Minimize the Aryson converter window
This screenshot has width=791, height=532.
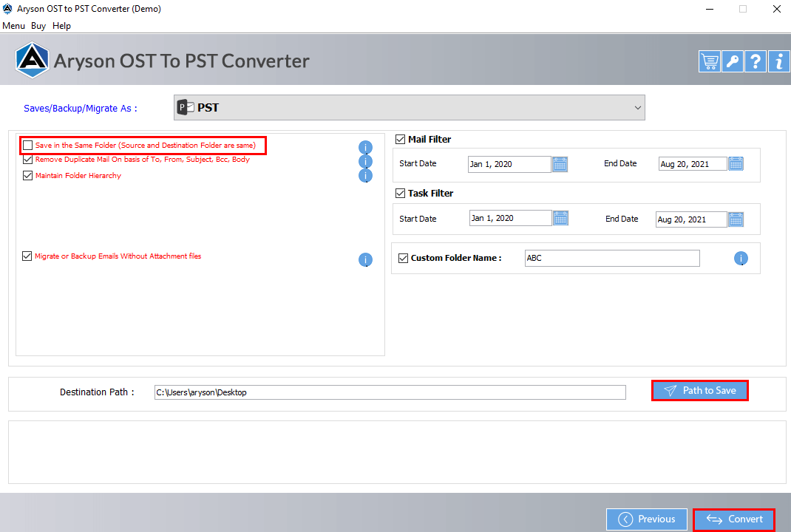[709, 9]
